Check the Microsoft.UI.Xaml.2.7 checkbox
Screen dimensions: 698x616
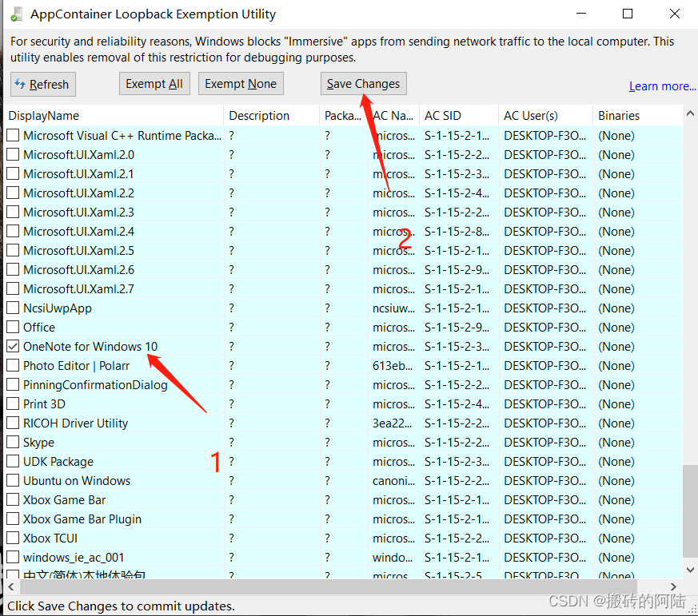13,288
